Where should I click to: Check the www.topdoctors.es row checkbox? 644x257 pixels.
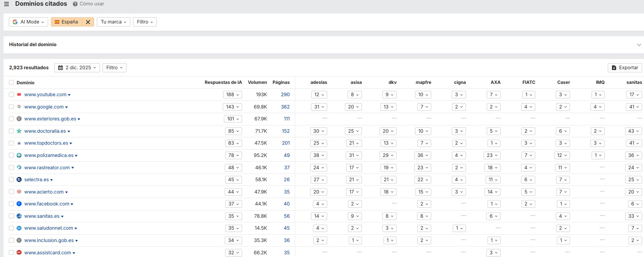11,143
